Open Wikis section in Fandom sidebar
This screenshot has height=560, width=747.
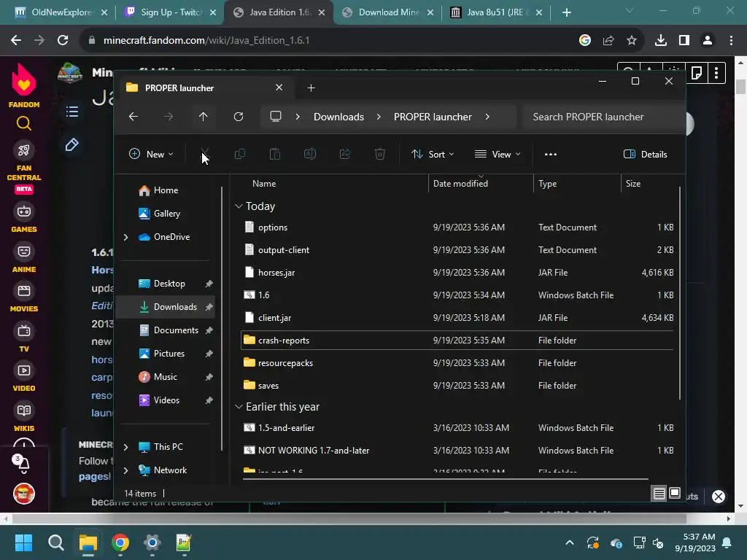click(x=24, y=418)
